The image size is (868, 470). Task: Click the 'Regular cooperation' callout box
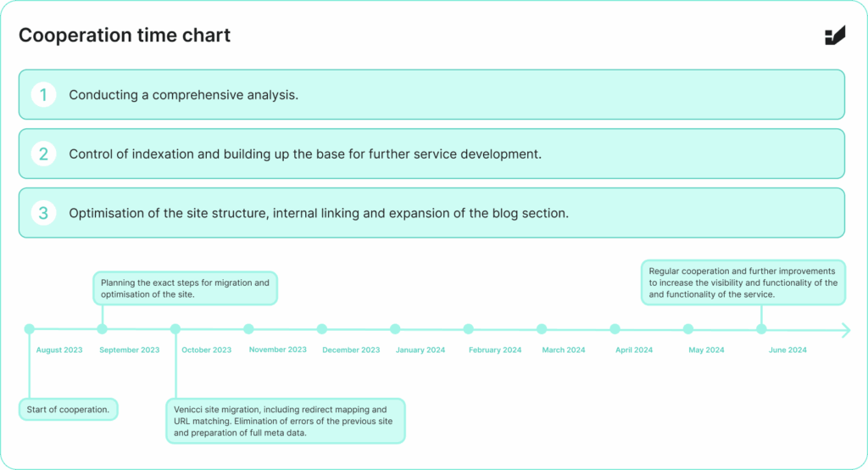[743, 283]
